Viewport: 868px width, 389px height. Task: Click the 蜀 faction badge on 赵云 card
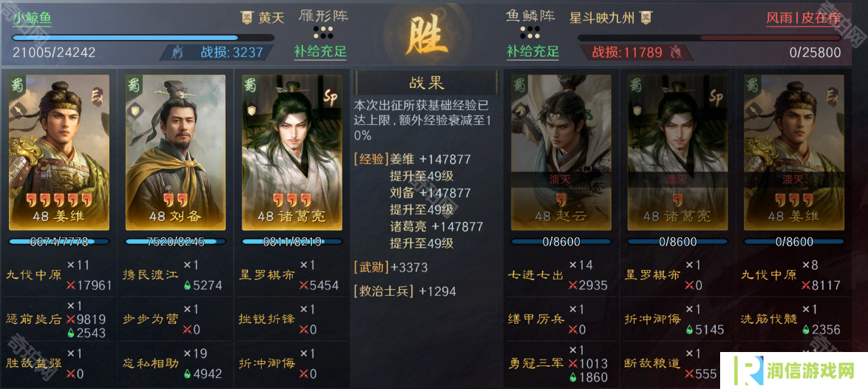(x=519, y=86)
